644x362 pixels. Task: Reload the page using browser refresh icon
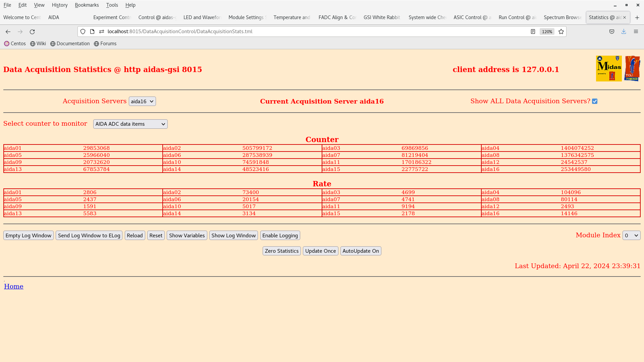point(32,32)
